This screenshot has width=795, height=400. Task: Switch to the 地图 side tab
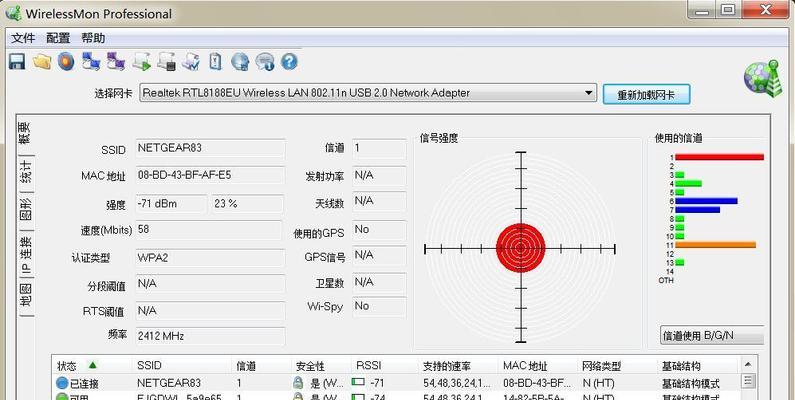25,295
